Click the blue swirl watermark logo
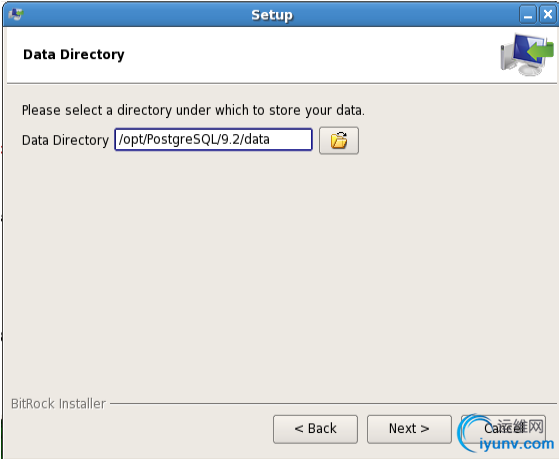This screenshot has width=560, height=460. (469, 432)
